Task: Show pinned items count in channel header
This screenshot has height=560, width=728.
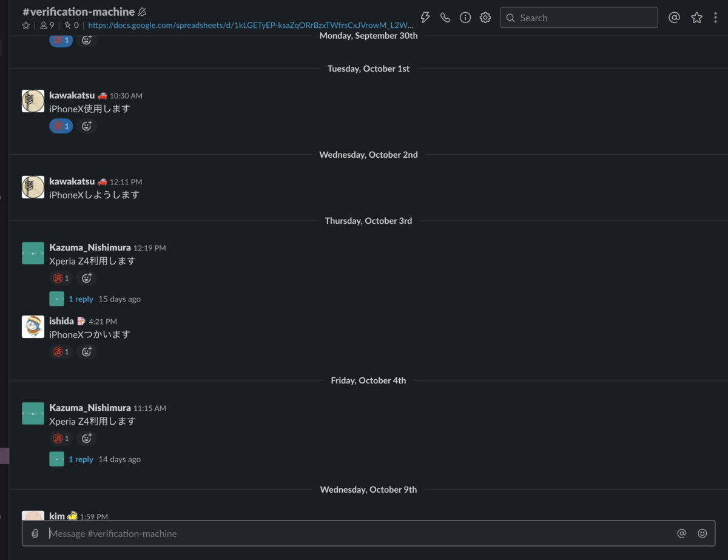Action: pos(72,25)
